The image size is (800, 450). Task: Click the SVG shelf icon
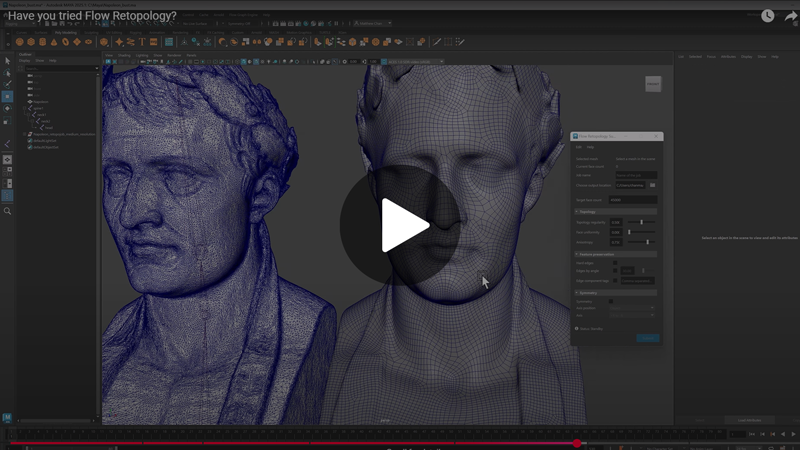pos(154,42)
